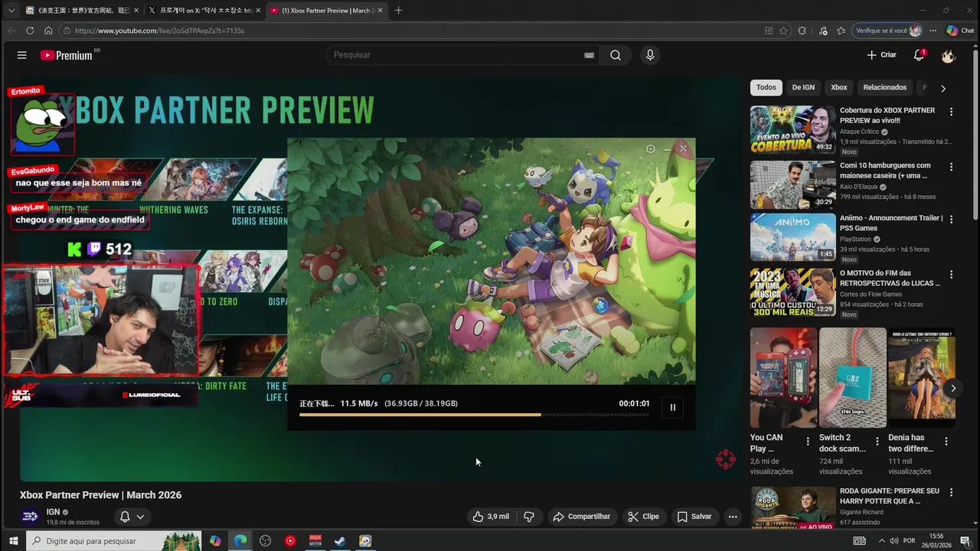Open Copilot Chat in browser sidebar
Viewport: 980px width, 551px height.
959,31
